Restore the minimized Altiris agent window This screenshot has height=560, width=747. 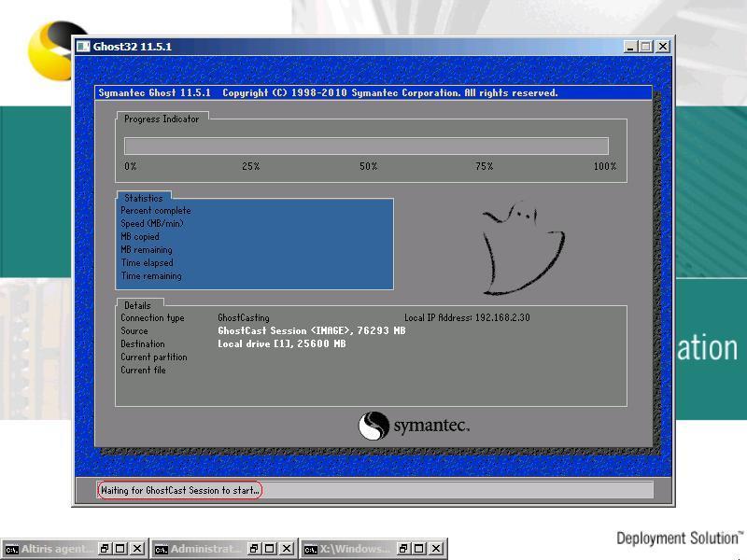106,549
